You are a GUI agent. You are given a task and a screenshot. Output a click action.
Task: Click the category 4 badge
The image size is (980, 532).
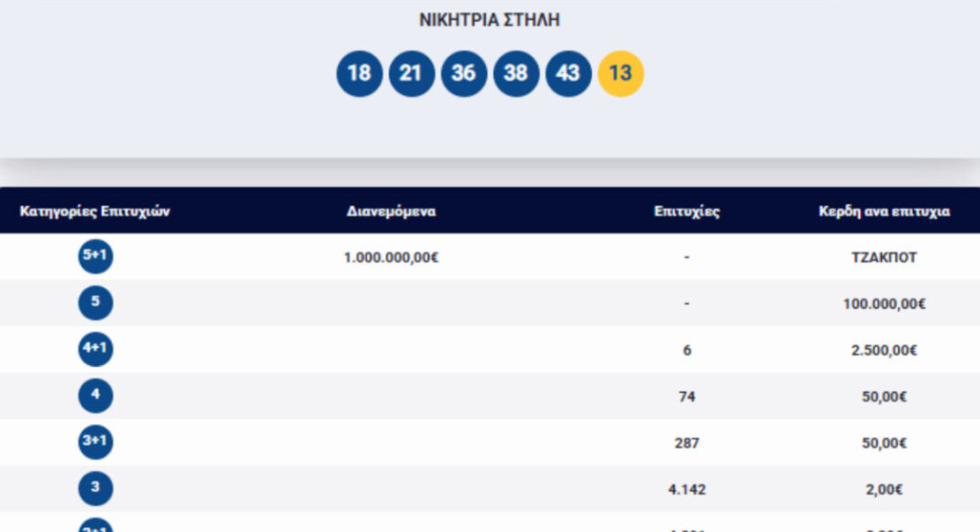tap(95, 396)
